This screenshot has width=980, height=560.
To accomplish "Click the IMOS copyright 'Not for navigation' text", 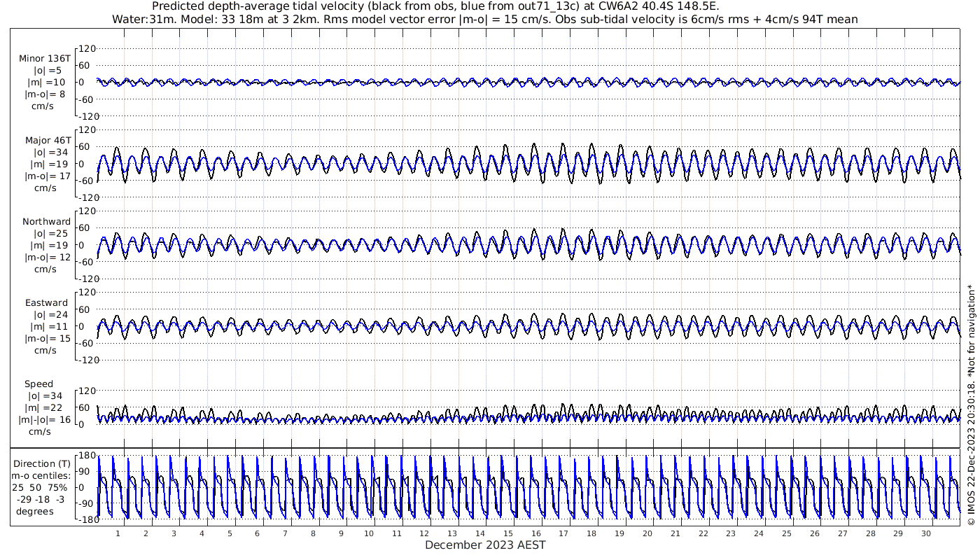I will [x=971, y=405].
